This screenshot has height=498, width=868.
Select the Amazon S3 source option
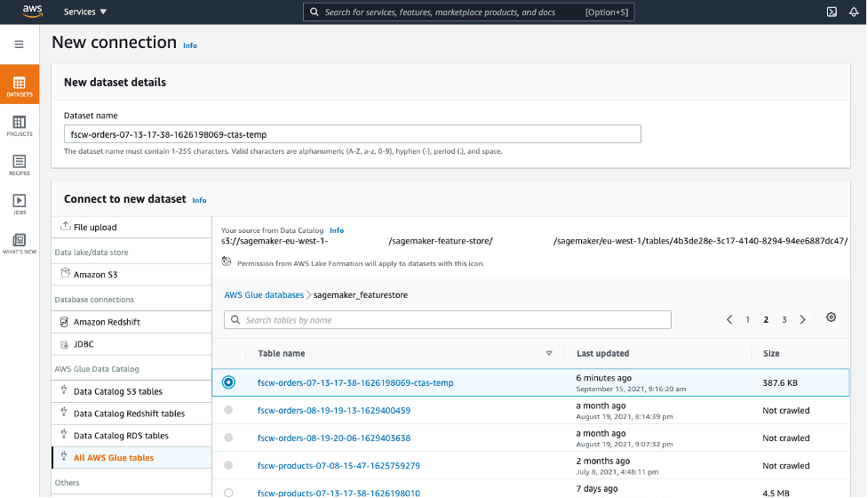[131, 274]
